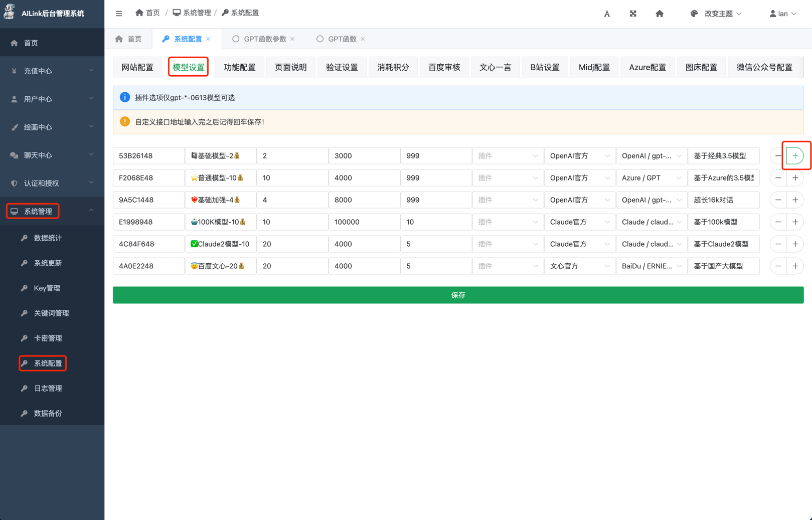
Task: Select the B站设置 settings tab
Action: (545, 67)
